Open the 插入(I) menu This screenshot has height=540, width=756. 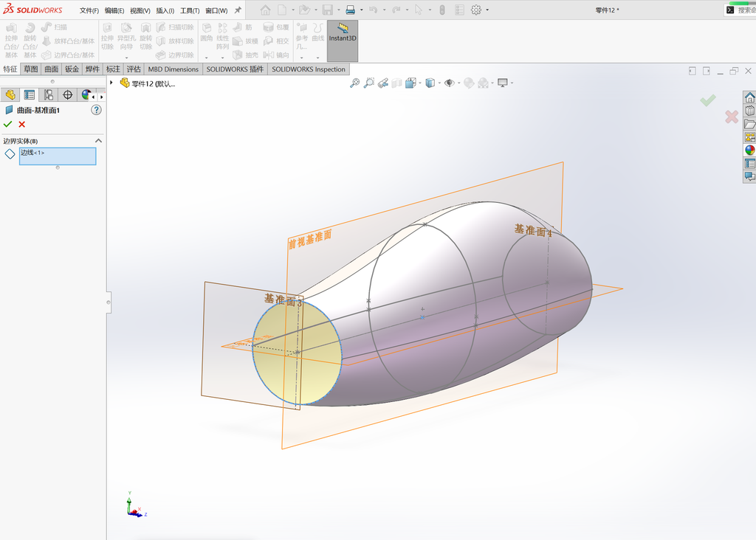165,10
